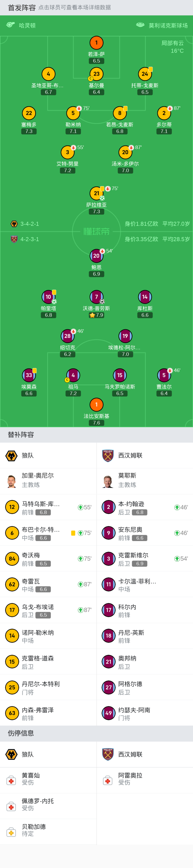
Task: Click the Wolves crest beside 3-4-2-1 formation
Action: pyautogui.click(x=14, y=224)
